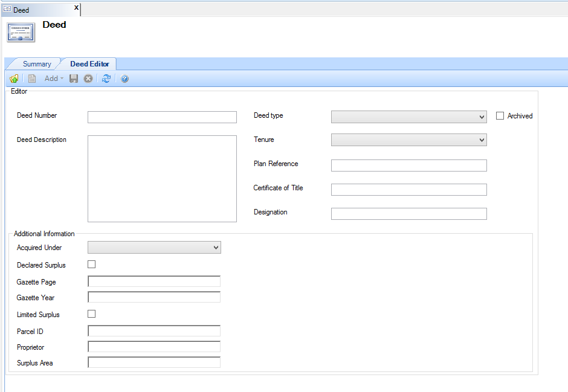
Task: Click the Deed certificate icon in header
Action: tap(21, 32)
